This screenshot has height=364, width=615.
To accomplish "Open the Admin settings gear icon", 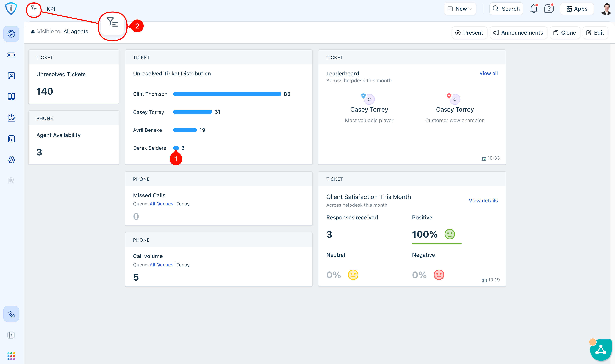I will [11, 160].
